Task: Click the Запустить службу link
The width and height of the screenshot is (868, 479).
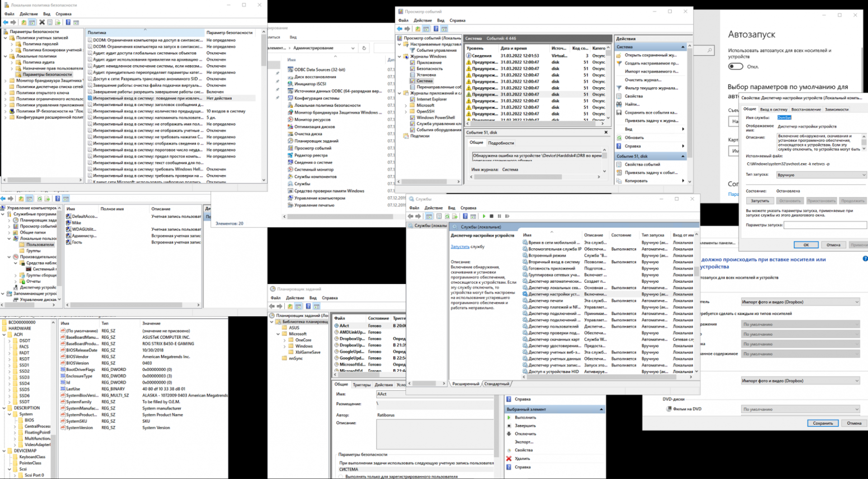Action: (460, 247)
